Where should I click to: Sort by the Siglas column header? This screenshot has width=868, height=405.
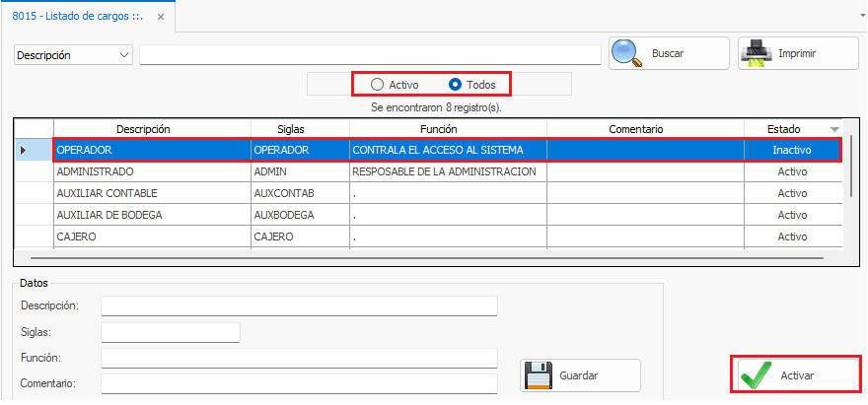coord(299,129)
